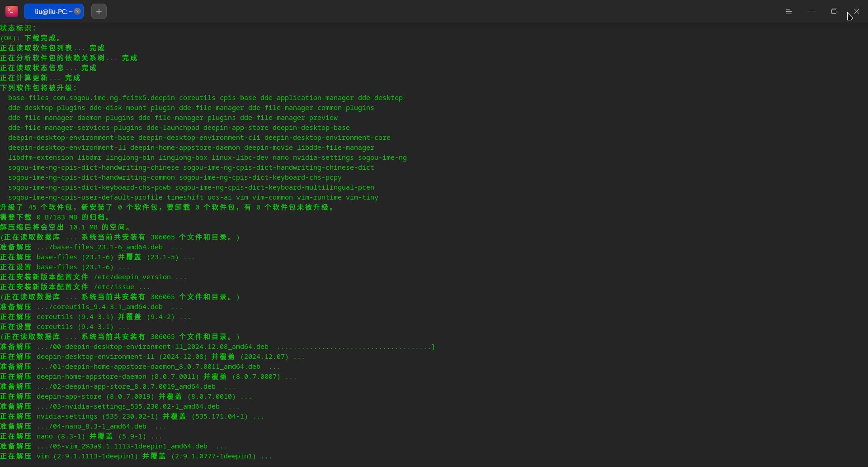
Task: Restore down the terminal window
Action: [x=834, y=11]
